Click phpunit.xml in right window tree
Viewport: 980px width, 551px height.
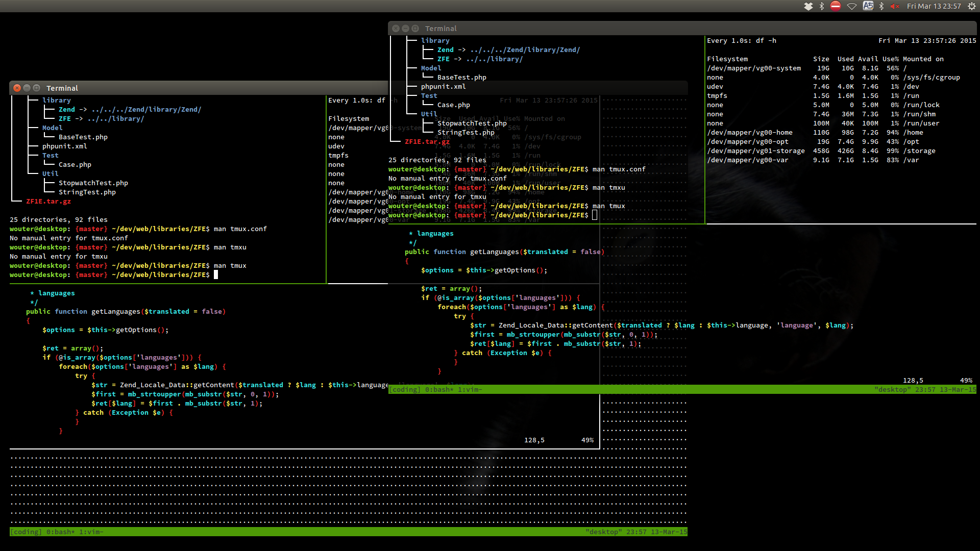click(444, 87)
